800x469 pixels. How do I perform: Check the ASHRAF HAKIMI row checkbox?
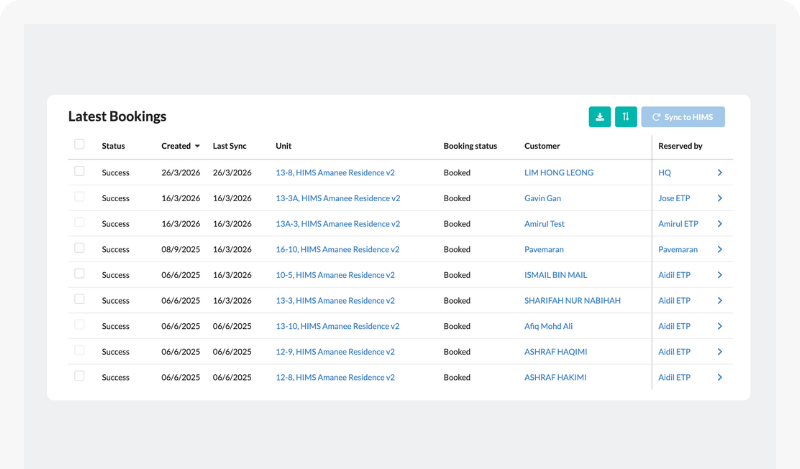[x=79, y=376]
